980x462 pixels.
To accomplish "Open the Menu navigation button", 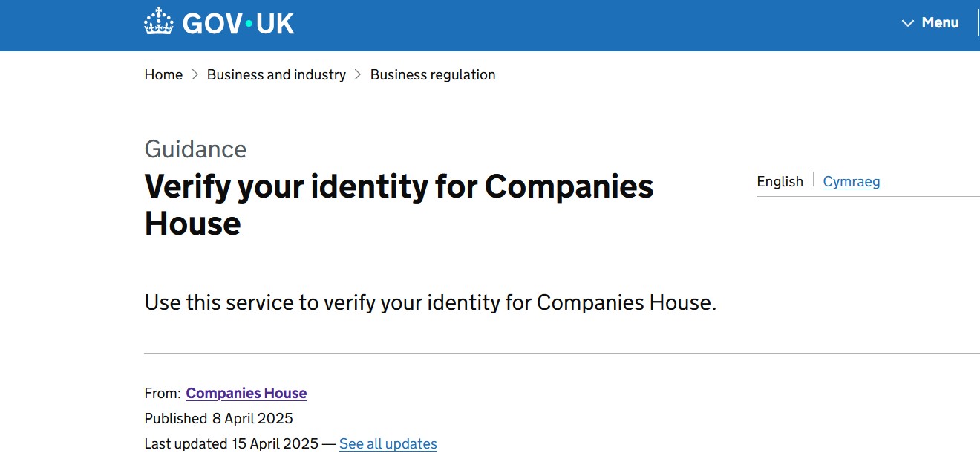I will [x=940, y=23].
